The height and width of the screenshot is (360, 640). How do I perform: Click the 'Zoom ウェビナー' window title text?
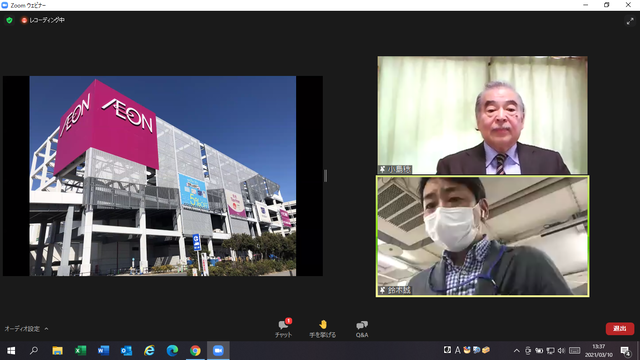(28, 5)
